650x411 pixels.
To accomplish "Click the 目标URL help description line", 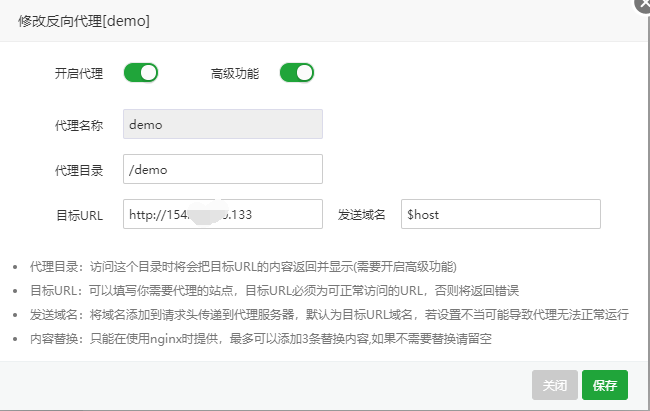I will pyautogui.click(x=275, y=290).
